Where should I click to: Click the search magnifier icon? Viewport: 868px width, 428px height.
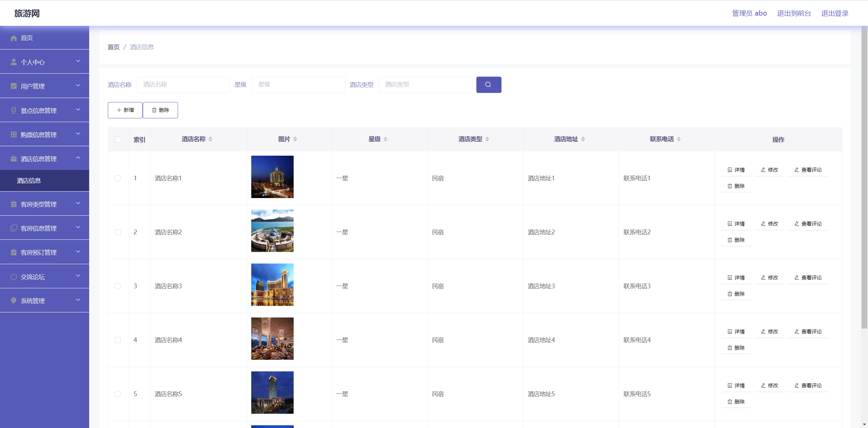488,84
